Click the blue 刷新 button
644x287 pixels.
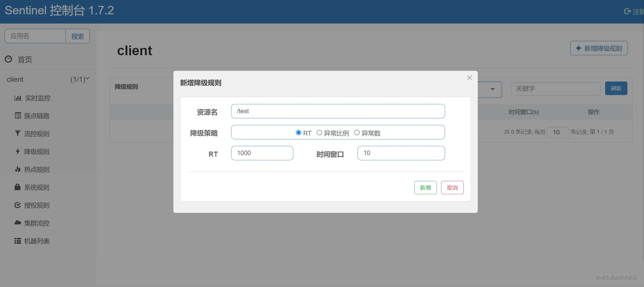(x=616, y=88)
